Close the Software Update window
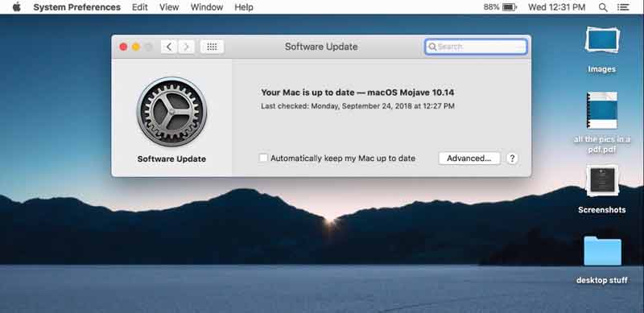 (123, 47)
